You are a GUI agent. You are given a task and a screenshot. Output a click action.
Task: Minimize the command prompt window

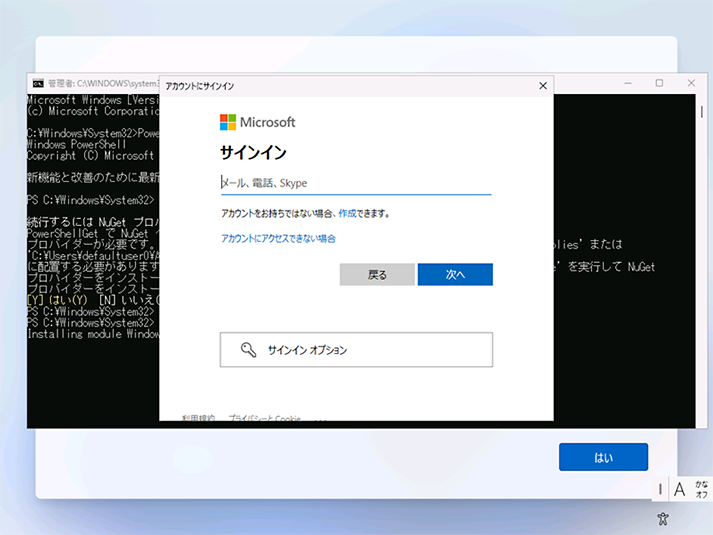pos(628,83)
